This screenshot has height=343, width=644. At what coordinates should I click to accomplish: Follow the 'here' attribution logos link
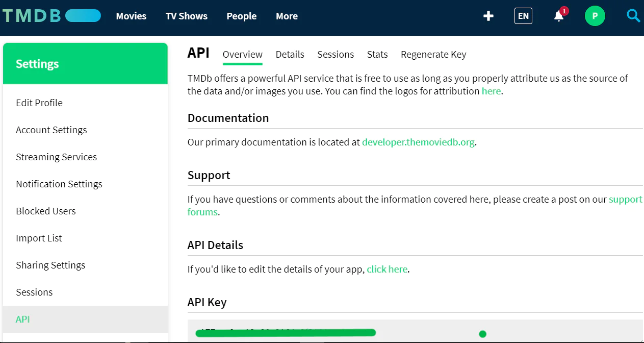(491, 91)
